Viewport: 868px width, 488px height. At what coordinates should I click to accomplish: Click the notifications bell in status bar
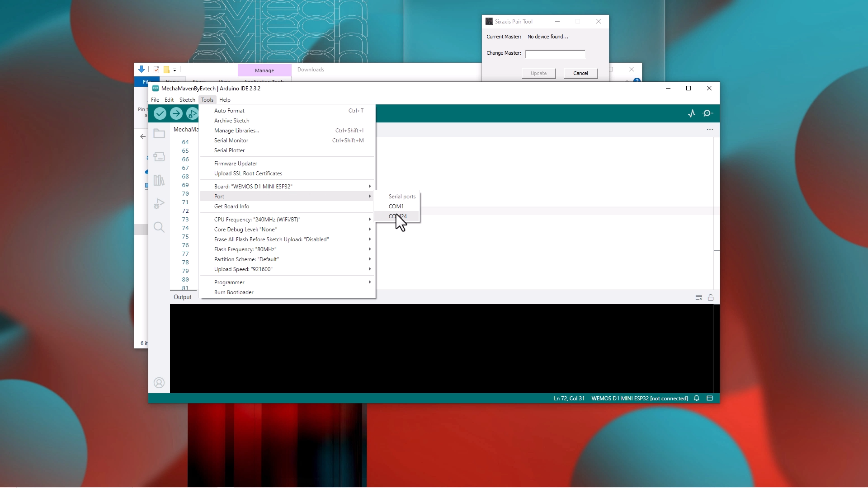coord(697,398)
